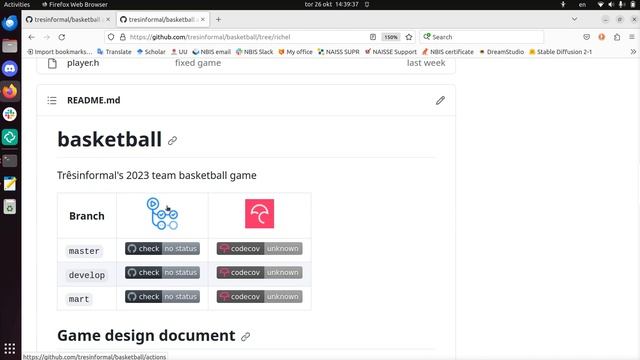Open Translate bookmark
This screenshot has width=640, height=360.
coord(114,52)
